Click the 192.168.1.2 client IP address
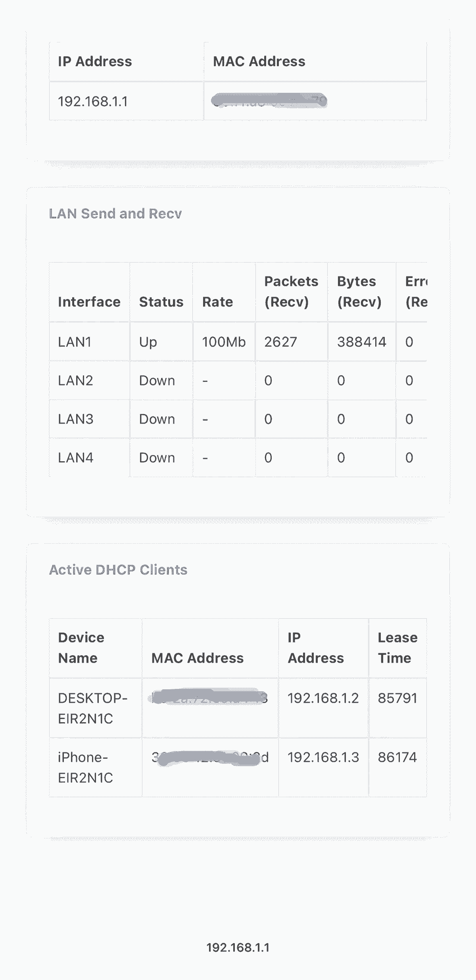Screen dimensions: 476x980 click(323, 698)
